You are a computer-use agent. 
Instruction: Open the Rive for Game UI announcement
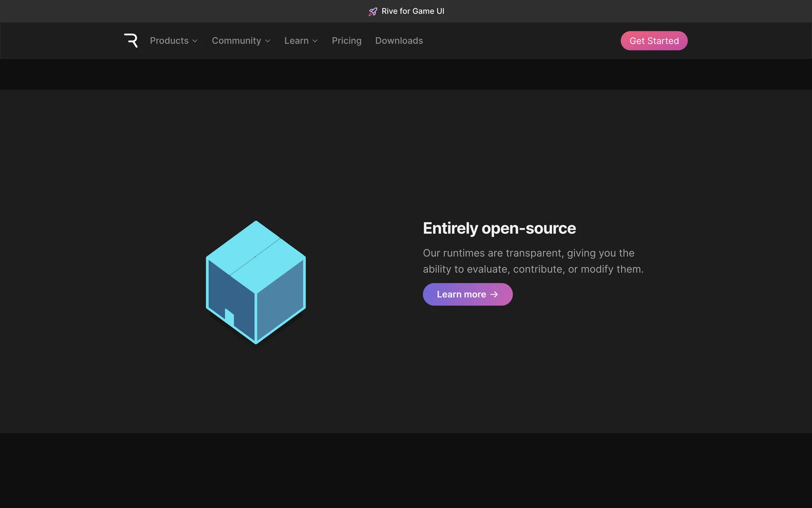pos(413,11)
